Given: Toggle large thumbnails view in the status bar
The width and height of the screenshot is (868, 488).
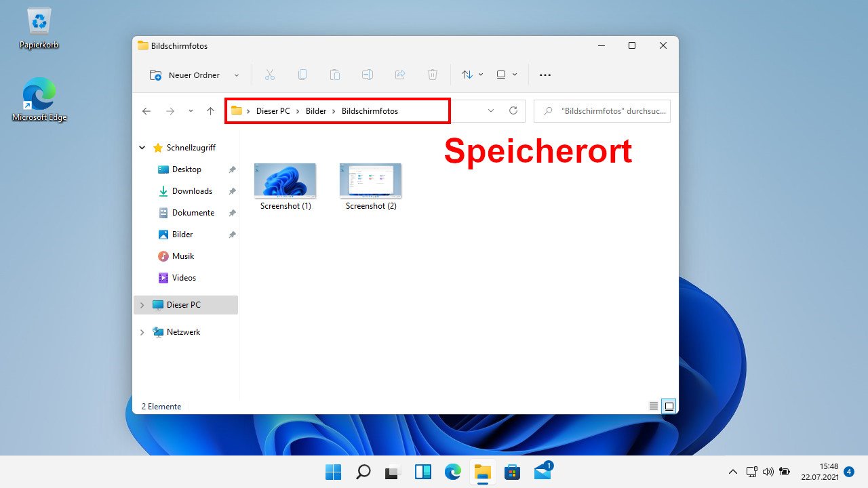Looking at the screenshot, I should [x=669, y=406].
